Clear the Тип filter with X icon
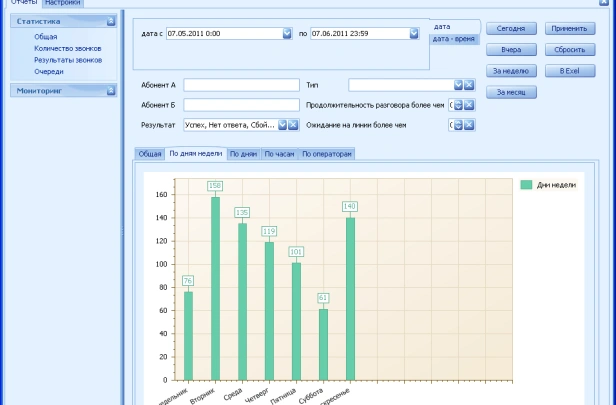The image size is (616, 405). pos(469,85)
